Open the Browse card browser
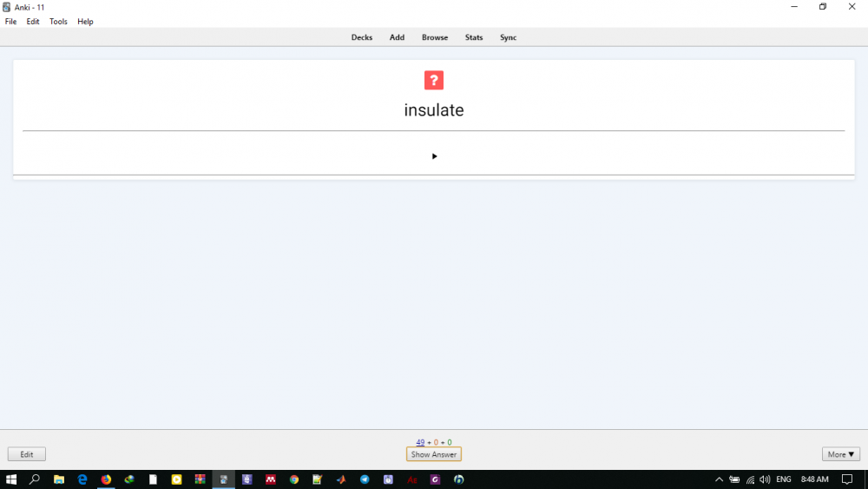Image resolution: width=868 pixels, height=489 pixels. click(435, 37)
